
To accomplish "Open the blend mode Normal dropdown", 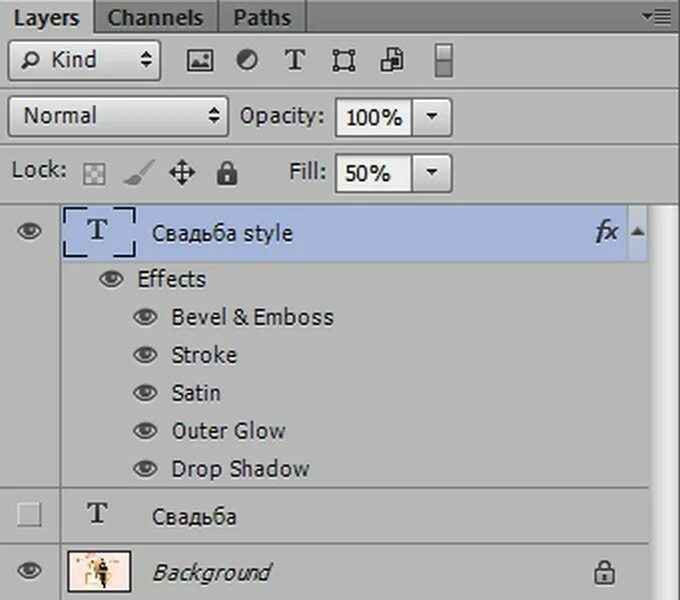I will (x=118, y=116).
